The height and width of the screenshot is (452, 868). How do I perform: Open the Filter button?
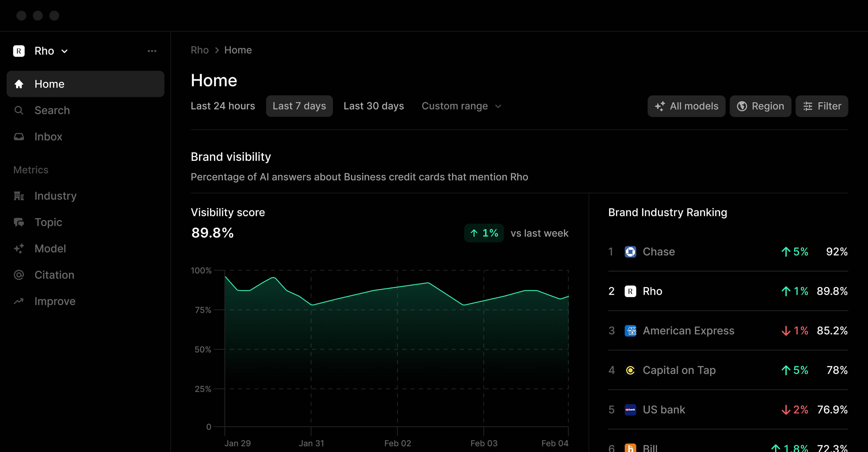point(822,106)
